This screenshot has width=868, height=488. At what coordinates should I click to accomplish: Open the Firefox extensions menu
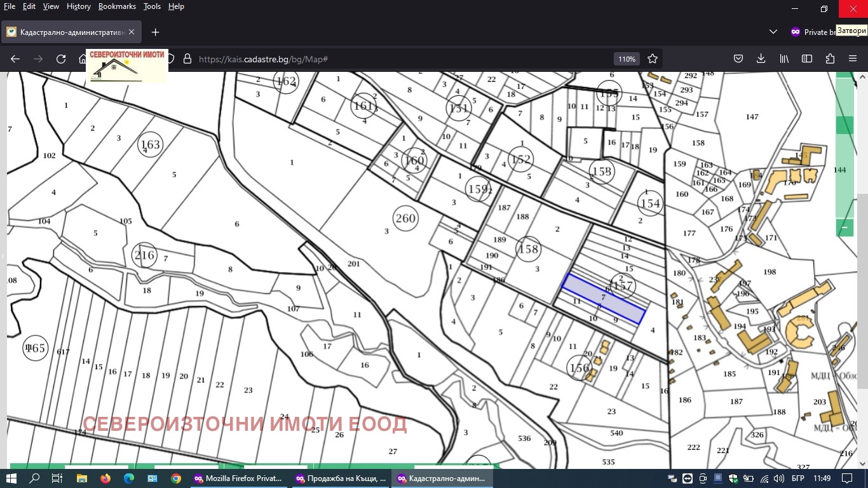(x=830, y=59)
